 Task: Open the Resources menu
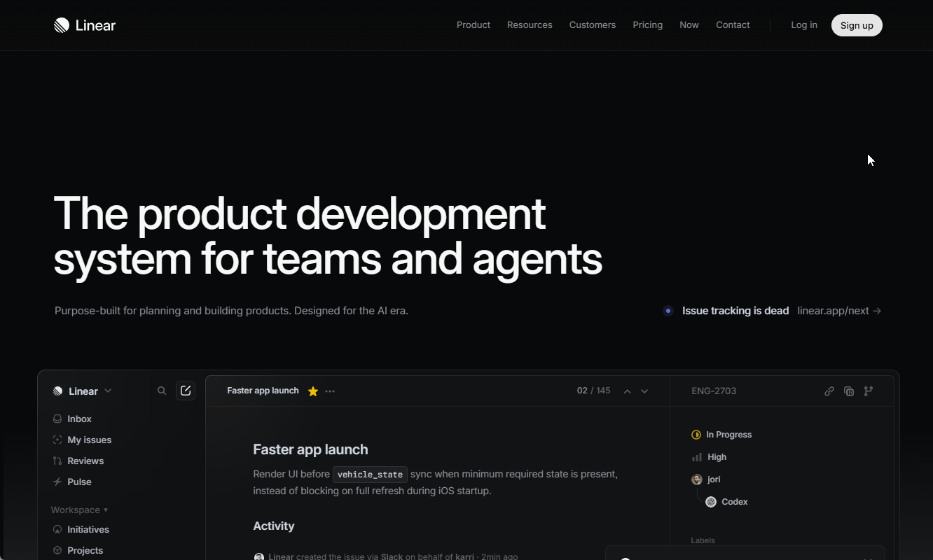530,25
